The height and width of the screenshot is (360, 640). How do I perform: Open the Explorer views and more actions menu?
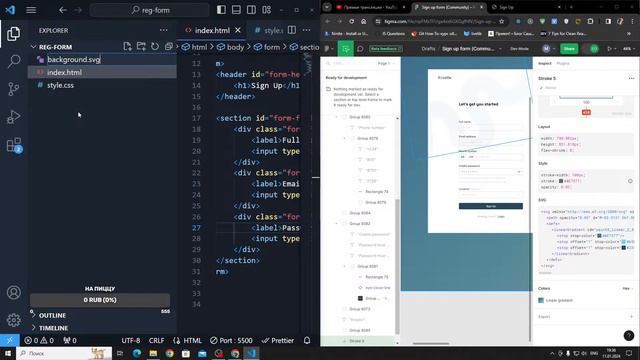(x=164, y=30)
